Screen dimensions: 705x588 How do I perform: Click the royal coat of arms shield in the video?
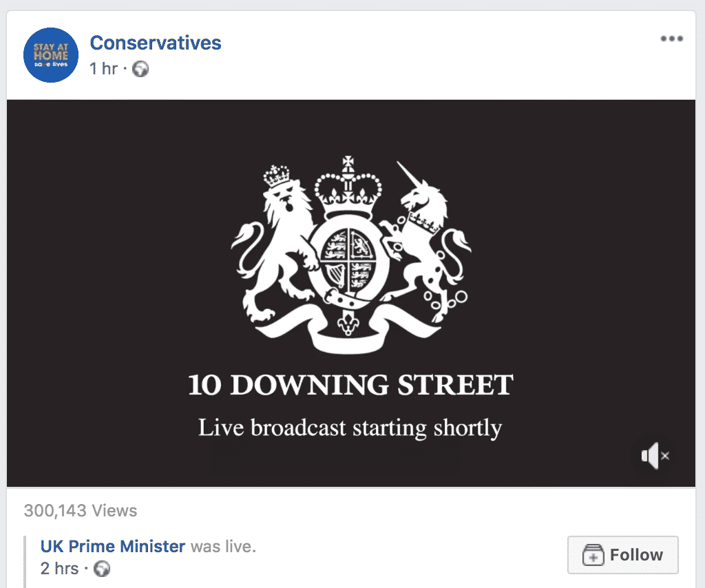(x=348, y=260)
